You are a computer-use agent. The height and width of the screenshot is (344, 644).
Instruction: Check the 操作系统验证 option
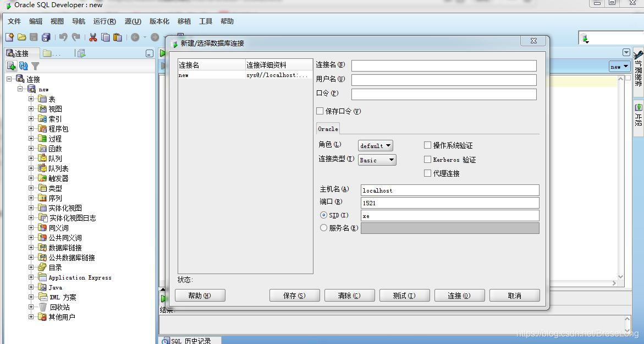pos(427,145)
